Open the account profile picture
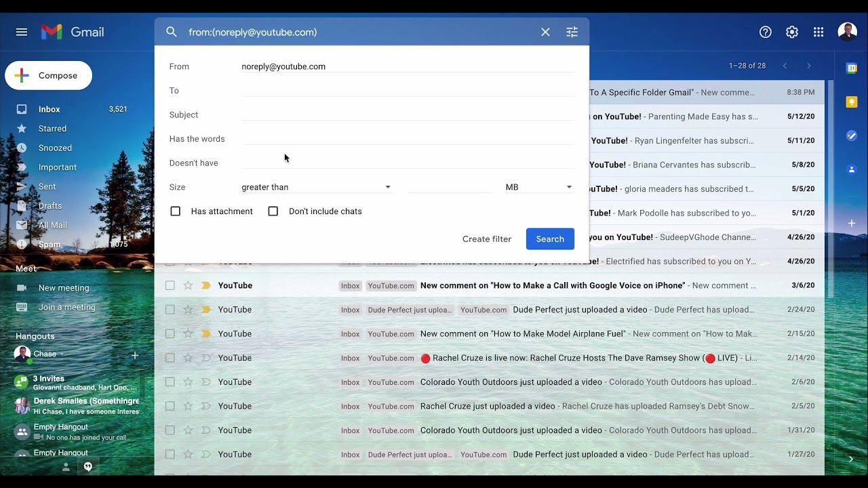868x488 pixels. click(x=848, y=32)
